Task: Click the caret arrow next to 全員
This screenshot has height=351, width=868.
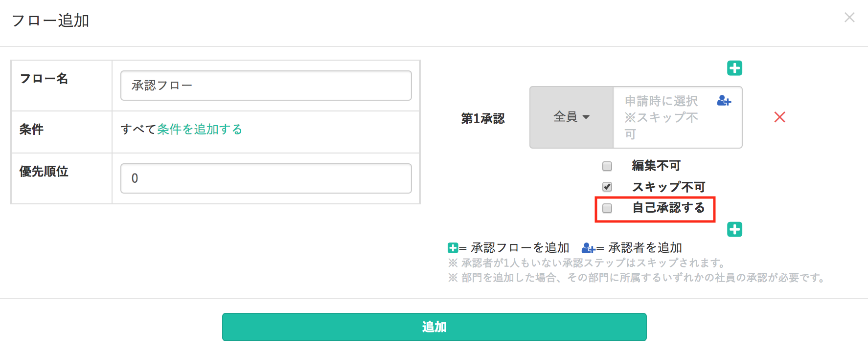Action: click(x=586, y=117)
